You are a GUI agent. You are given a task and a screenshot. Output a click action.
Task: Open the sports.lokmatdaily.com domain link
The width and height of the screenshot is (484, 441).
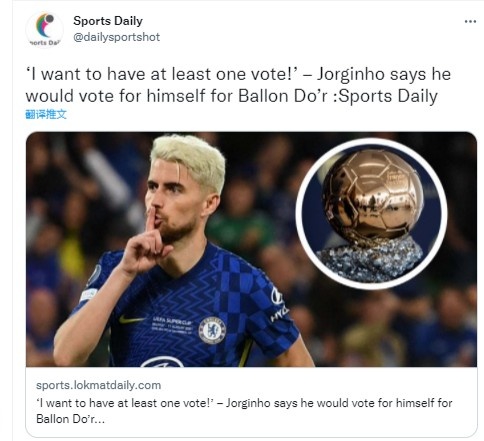pos(98,385)
